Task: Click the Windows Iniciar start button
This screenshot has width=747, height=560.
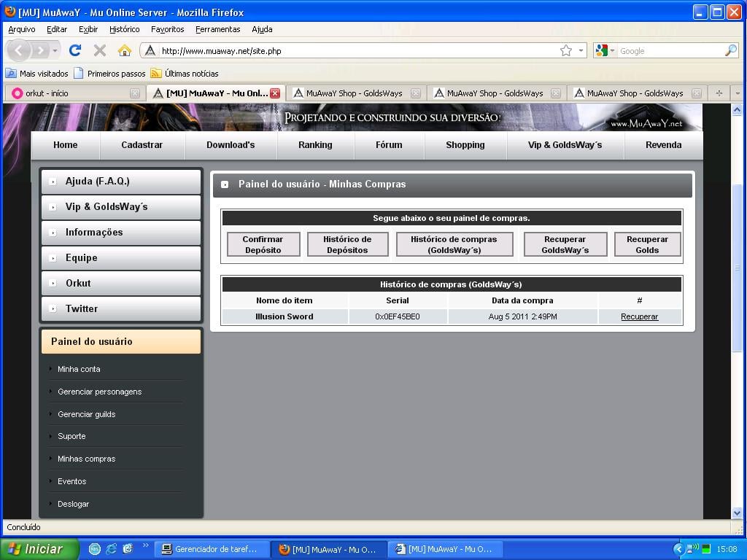Action: (39, 549)
